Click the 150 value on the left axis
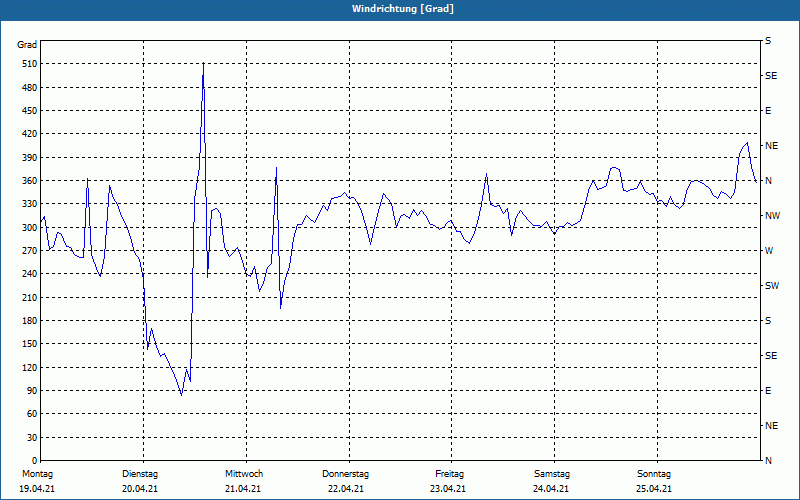 click(30, 344)
